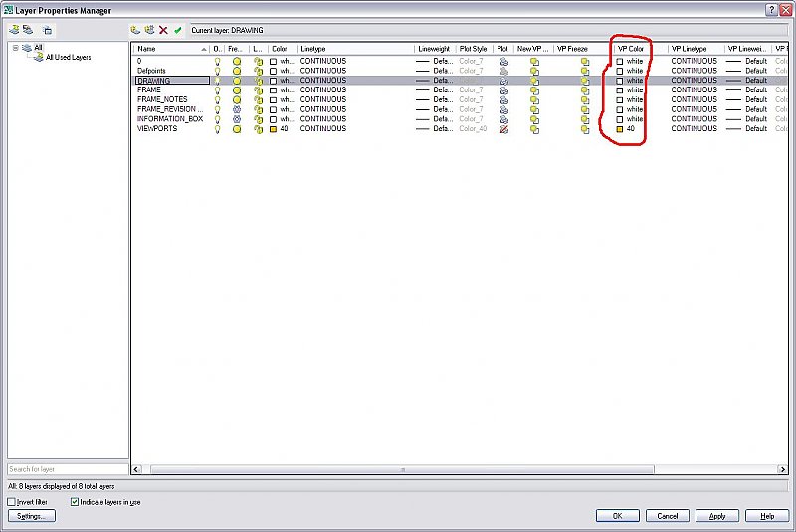Click the plot printer icon for FRAME layer

(x=504, y=90)
